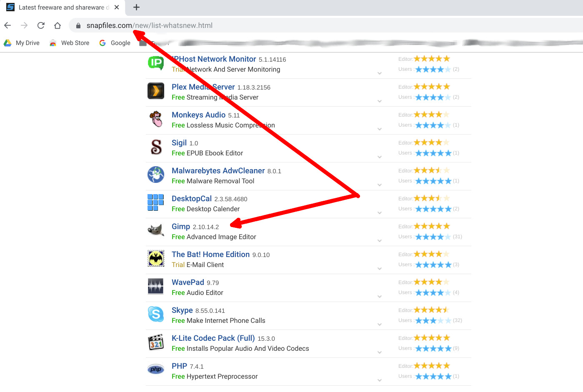Screen dimensions: 583x392
Task: Expand details for Plex Media Server row
Action: (380, 101)
